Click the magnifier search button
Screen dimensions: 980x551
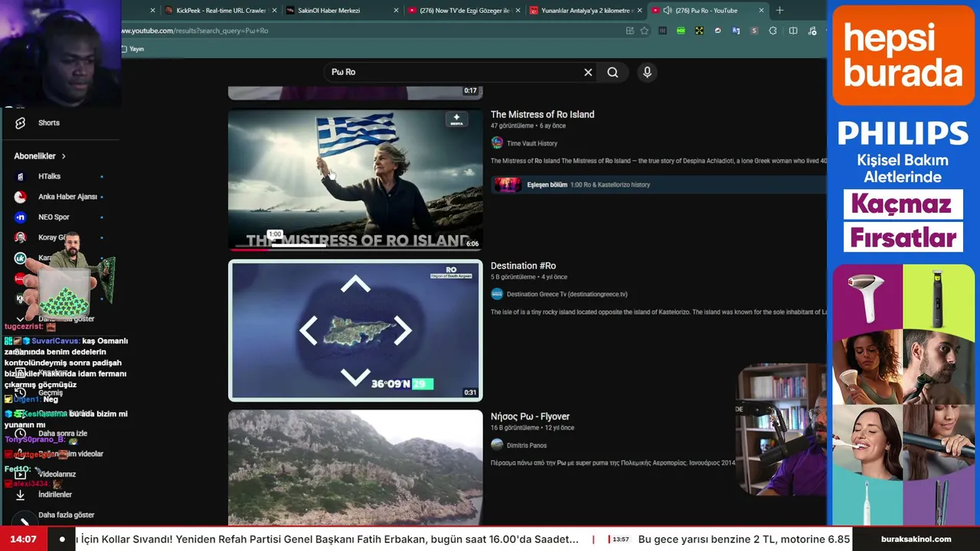click(612, 72)
